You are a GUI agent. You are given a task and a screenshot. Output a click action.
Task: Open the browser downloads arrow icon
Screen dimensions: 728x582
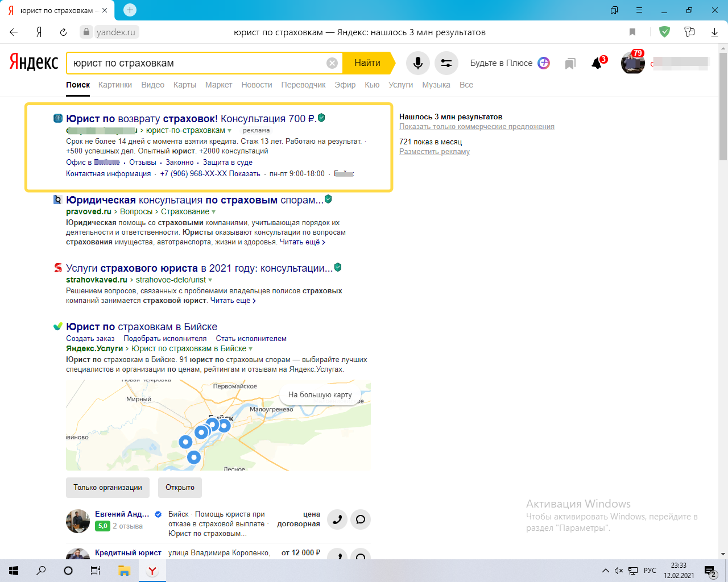(x=715, y=32)
